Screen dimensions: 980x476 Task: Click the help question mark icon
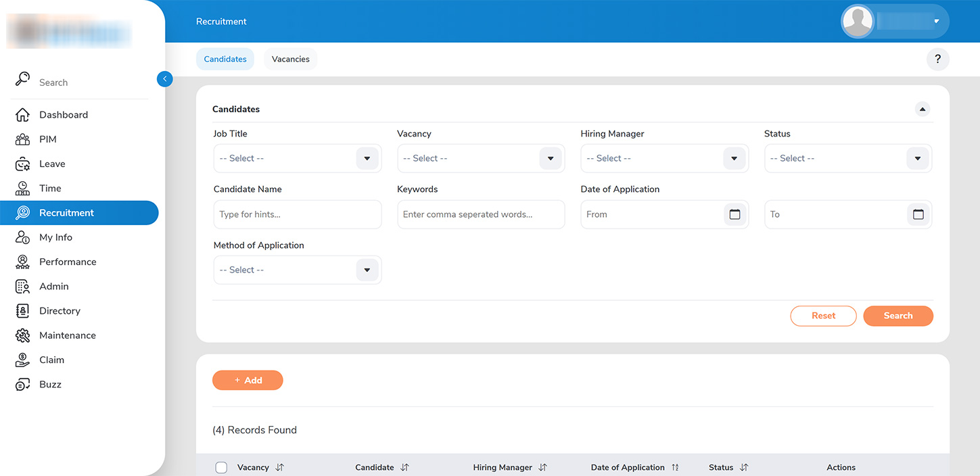click(x=937, y=59)
